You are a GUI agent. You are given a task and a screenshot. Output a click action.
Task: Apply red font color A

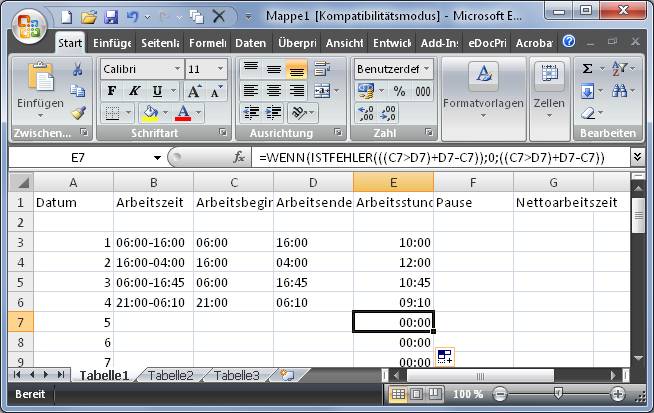[183, 113]
